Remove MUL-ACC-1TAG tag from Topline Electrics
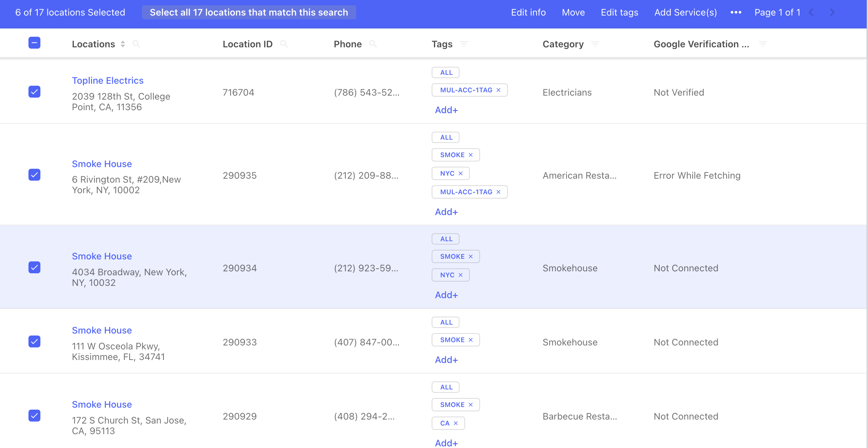The height and width of the screenshot is (448, 868). pos(498,90)
